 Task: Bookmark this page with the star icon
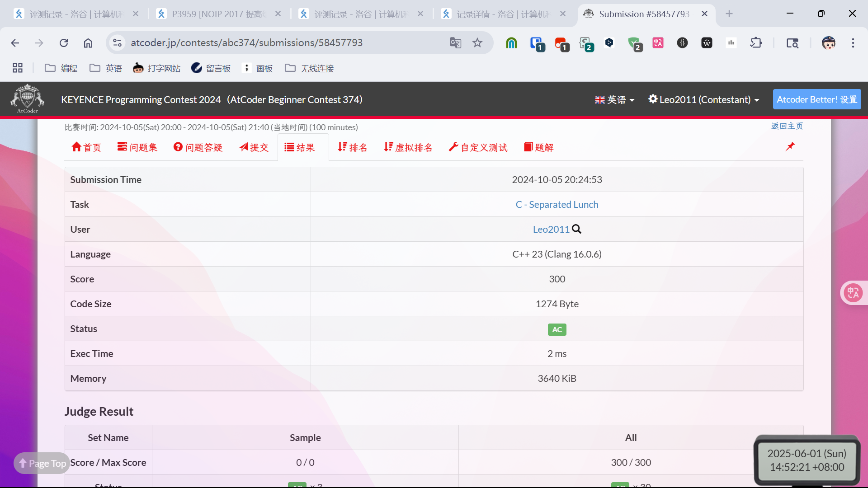477,43
